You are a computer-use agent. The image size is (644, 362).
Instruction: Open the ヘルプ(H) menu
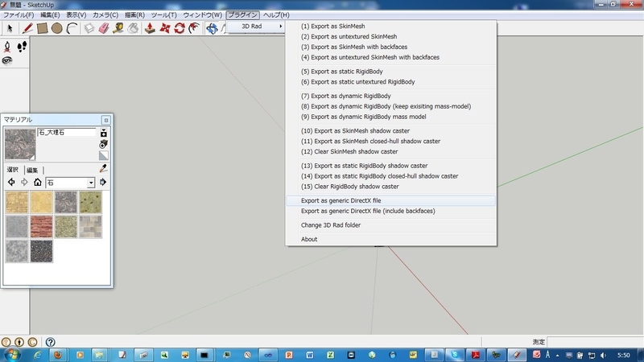[276, 14]
